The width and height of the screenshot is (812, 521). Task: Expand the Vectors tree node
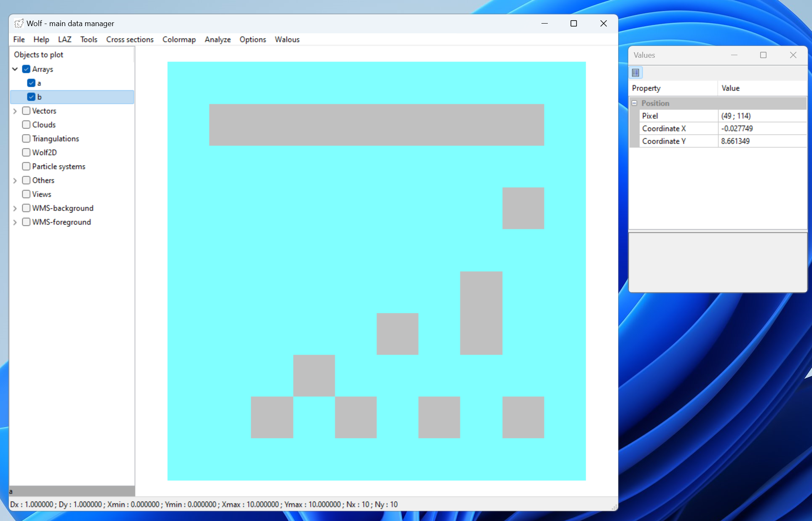point(15,111)
